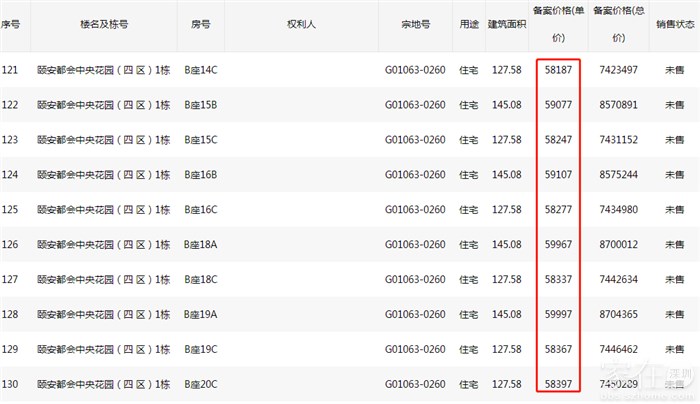700x404 pixels.
Task: Click the 建筑面积 column header
Action: pyautogui.click(x=507, y=22)
